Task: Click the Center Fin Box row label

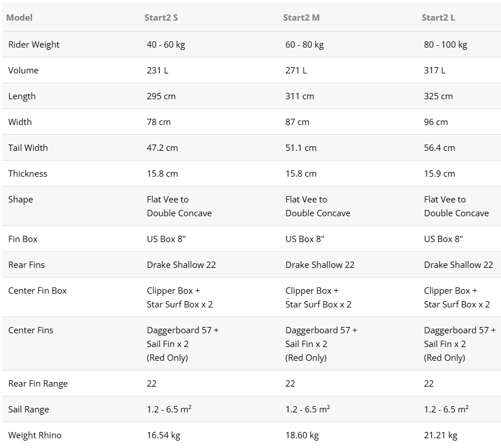Action: (37, 291)
